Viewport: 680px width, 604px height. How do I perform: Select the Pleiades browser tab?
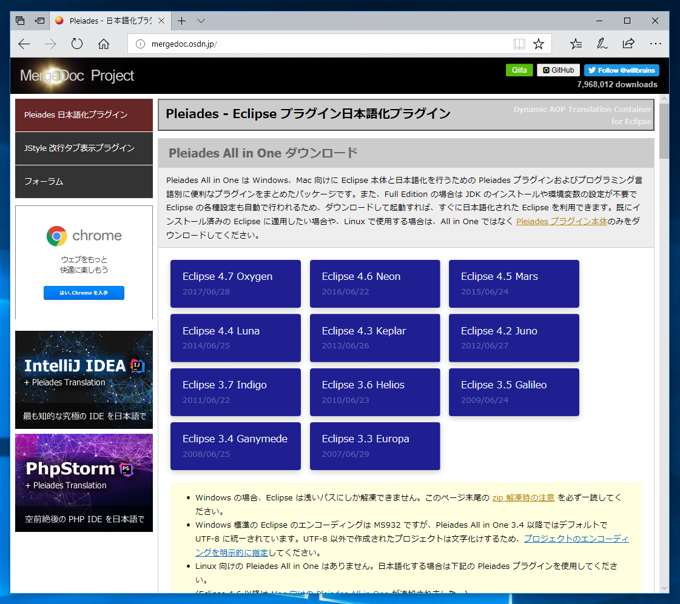(110, 21)
